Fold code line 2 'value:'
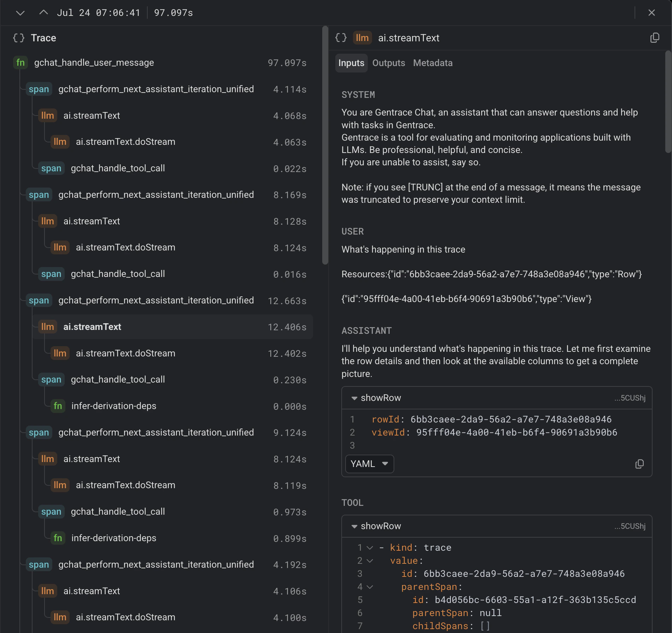The image size is (672, 633). [x=370, y=561]
